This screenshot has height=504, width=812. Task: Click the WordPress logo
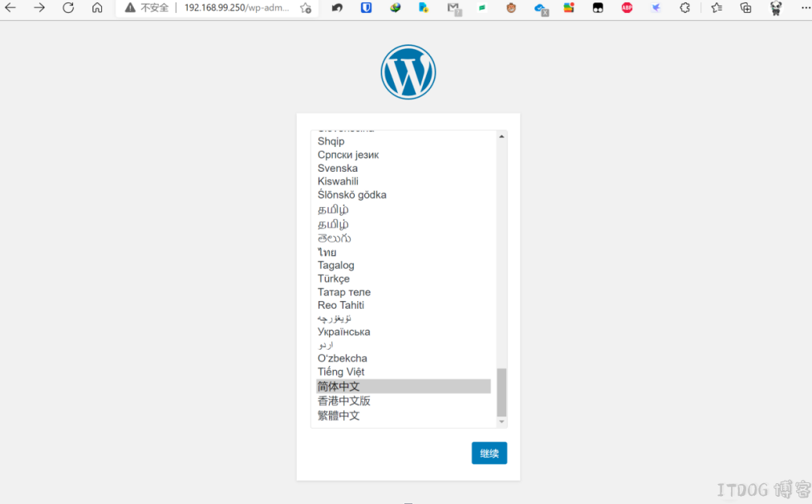click(x=408, y=72)
